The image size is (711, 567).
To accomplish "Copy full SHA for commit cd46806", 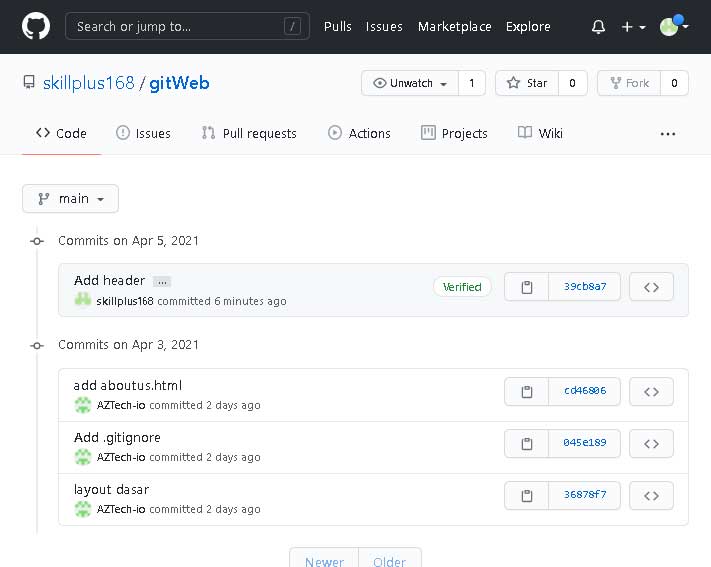I will (x=526, y=391).
